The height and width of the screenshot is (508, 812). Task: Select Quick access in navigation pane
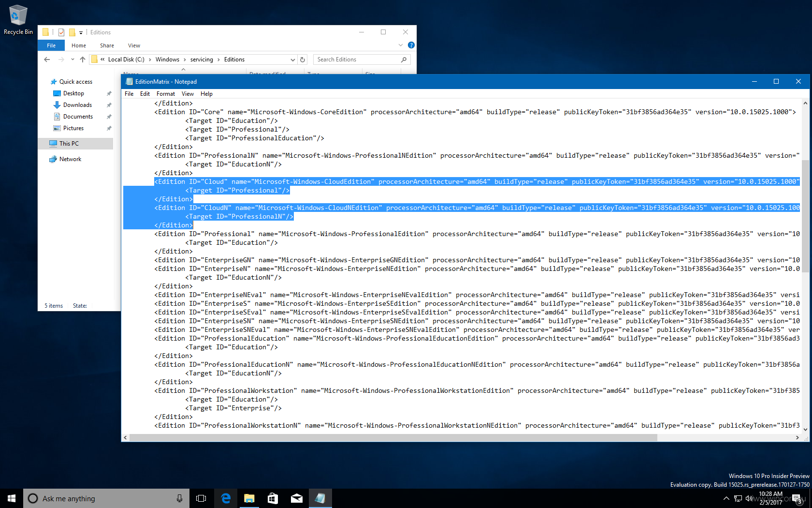coord(75,82)
